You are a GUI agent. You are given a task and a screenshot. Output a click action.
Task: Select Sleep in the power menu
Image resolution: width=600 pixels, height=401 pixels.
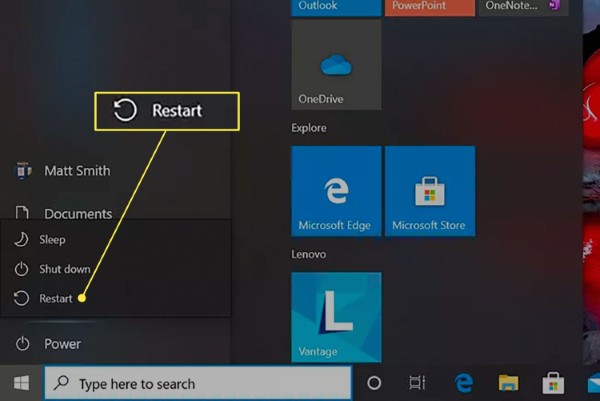tap(51, 240)
